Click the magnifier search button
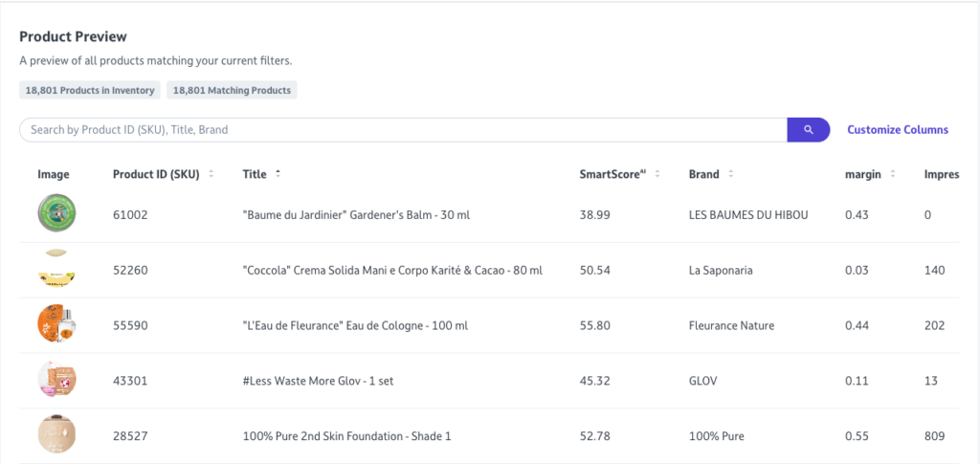 coord(808,129)
